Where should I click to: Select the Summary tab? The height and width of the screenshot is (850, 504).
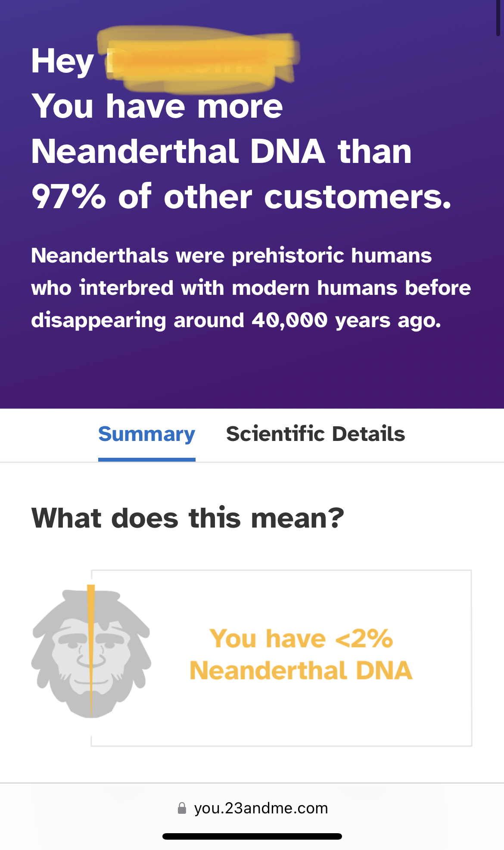click(146, 434)
